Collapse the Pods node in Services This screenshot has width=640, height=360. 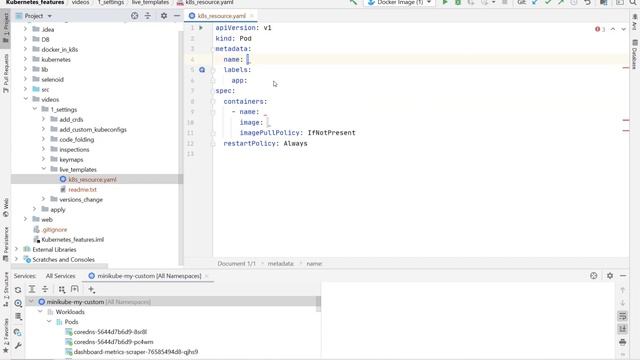tap(49, 322)
